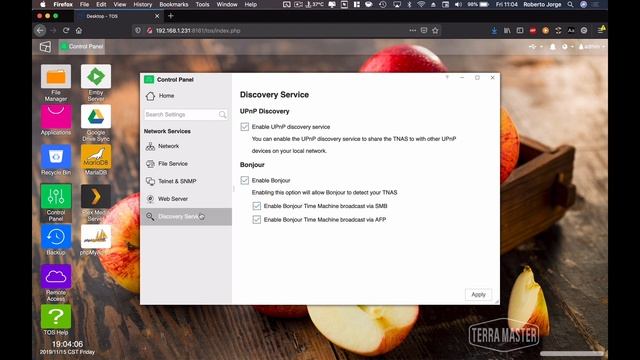Click the Apple menu logo
This screenshot has width=640, height=360.
point(43,4)
